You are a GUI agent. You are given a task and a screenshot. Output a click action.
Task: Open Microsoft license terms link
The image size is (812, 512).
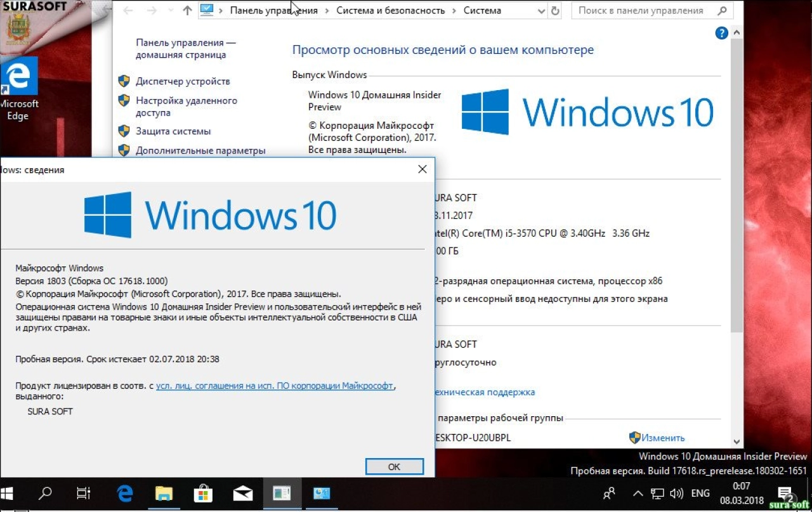(275, 386)
